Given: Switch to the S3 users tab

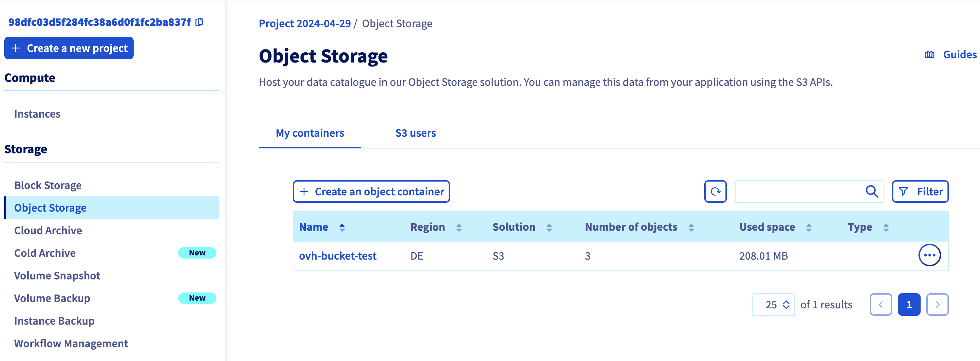Looking at the screenshot, I should click(415, 133).
